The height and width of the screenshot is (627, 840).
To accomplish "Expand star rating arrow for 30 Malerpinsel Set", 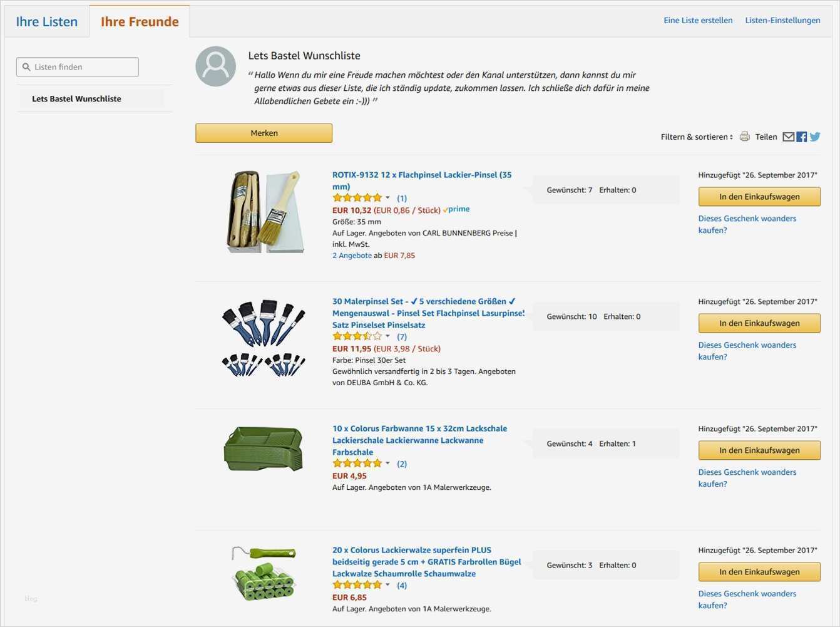I will coord(387,336).
